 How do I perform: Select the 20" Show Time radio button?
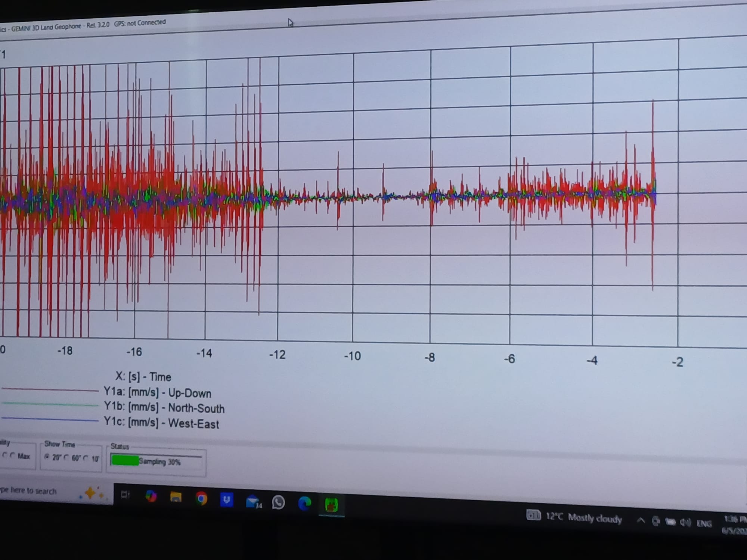point(47,457)
